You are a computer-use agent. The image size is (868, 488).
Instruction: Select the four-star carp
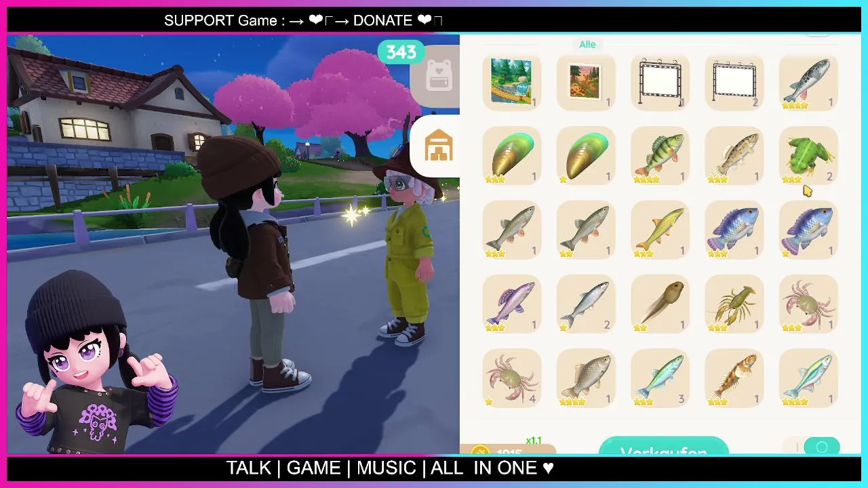[x=586, y=378]
